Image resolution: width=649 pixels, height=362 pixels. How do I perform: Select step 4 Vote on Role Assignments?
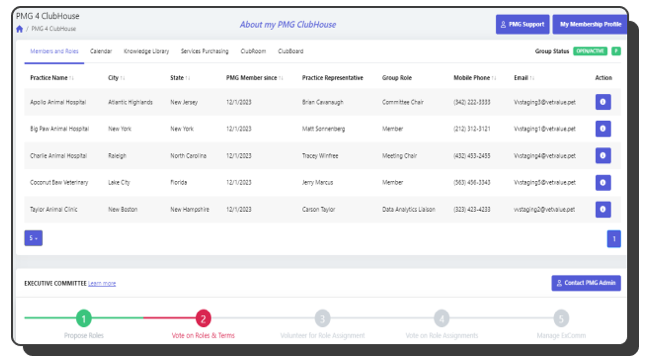[442, 319]
